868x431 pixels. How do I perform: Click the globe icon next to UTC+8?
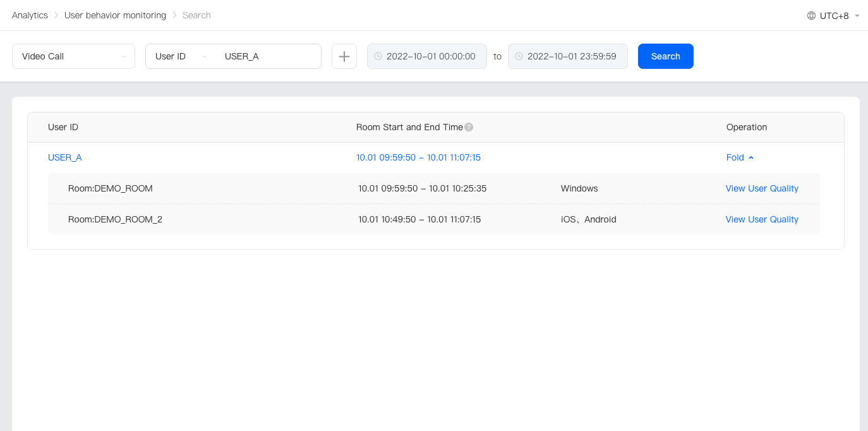(x=811, y=16)
